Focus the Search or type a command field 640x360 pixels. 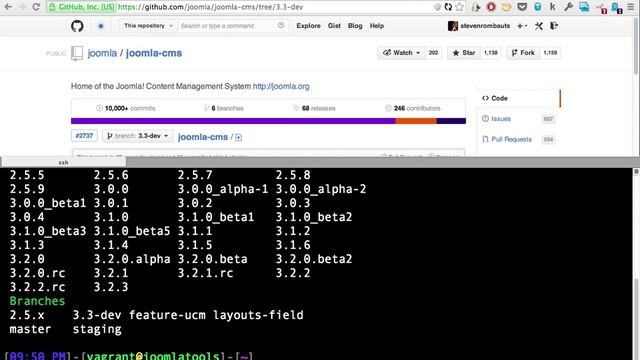click(x=233, y=26)
